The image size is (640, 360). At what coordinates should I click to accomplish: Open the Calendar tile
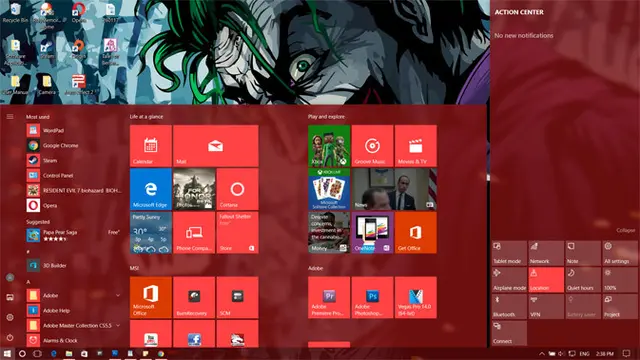click(151, 146)
